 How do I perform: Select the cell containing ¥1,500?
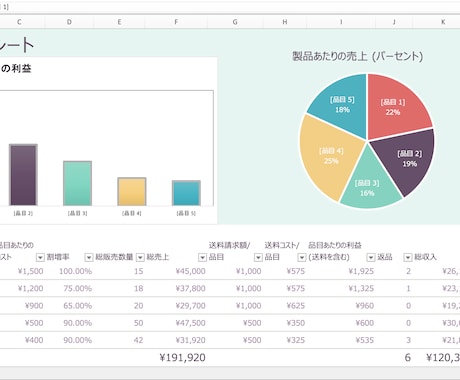[22, 271]
